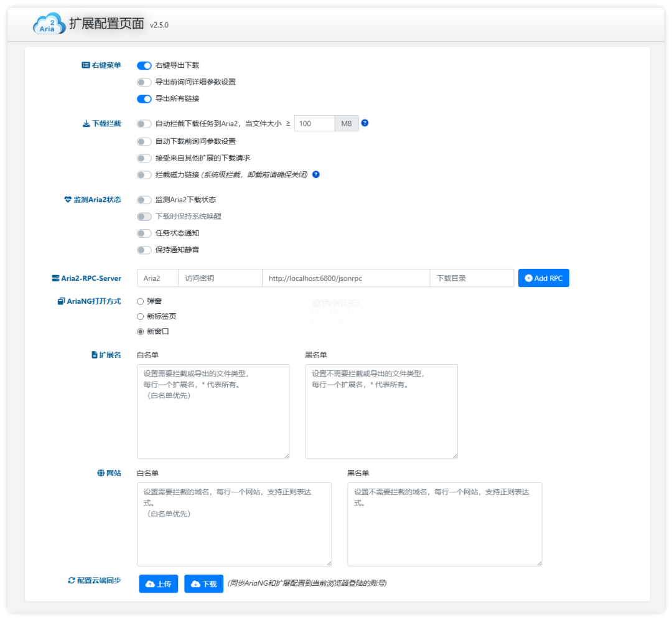The width and height of the screenshot is (672, 620).
Task: Select 新标签页 radio option
Action: 140,316
